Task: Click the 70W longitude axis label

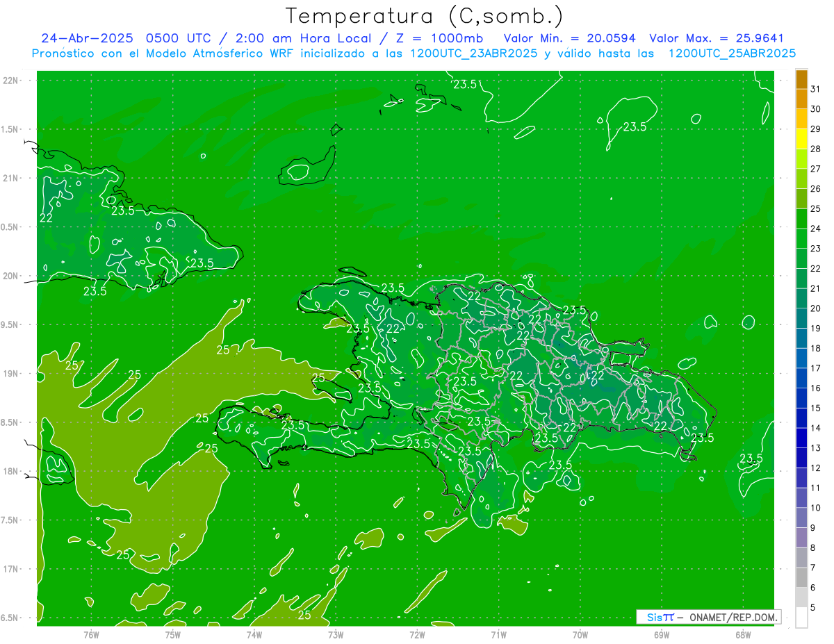Action: coord(580,634)
